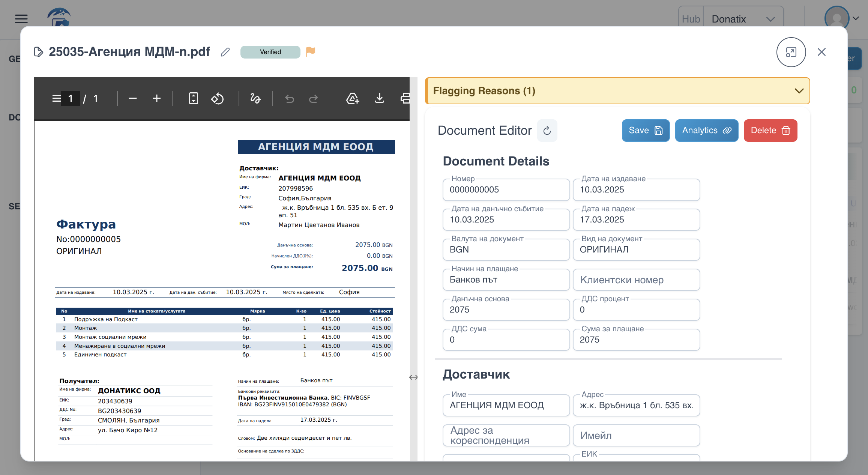The height and width of the screenshot is (475, 868).
Task: Refresh the Document Editor
Action: tap(547, 131)
